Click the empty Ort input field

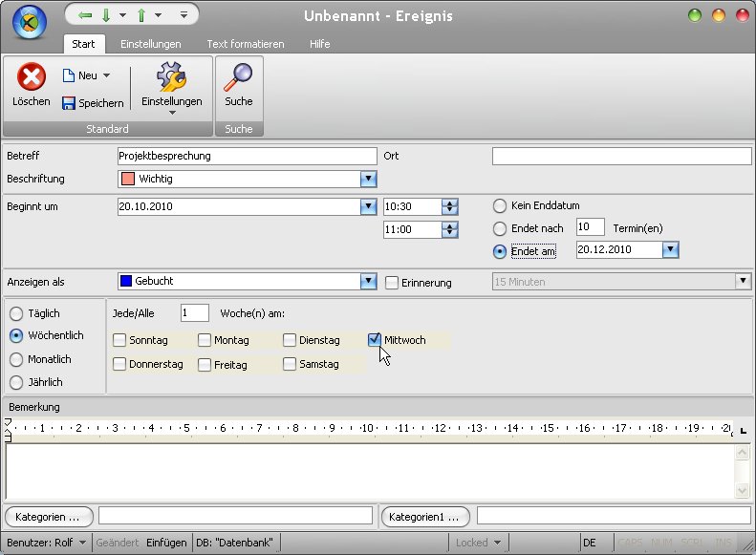[621, 156]
